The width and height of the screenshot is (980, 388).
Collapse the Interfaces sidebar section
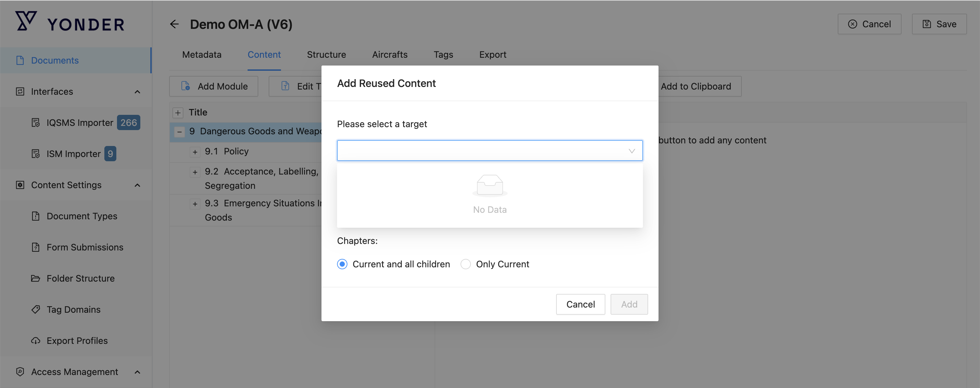tap(137, 92)
